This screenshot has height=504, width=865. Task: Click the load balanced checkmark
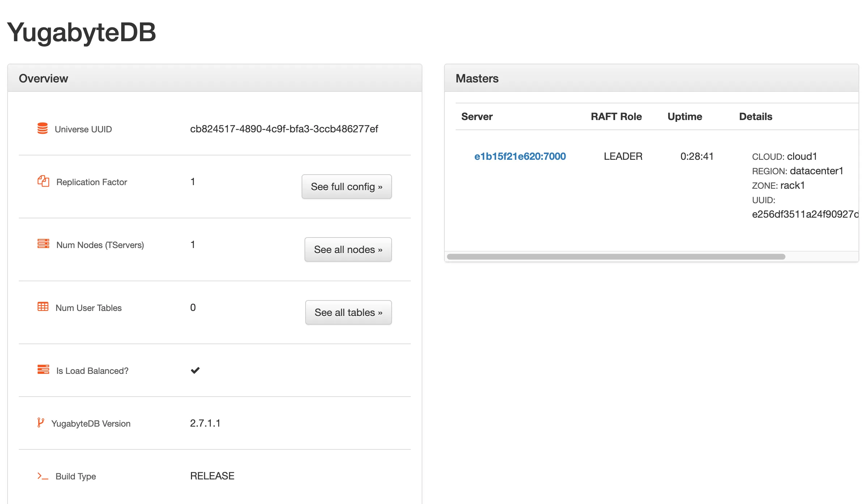tap(195, 370)
